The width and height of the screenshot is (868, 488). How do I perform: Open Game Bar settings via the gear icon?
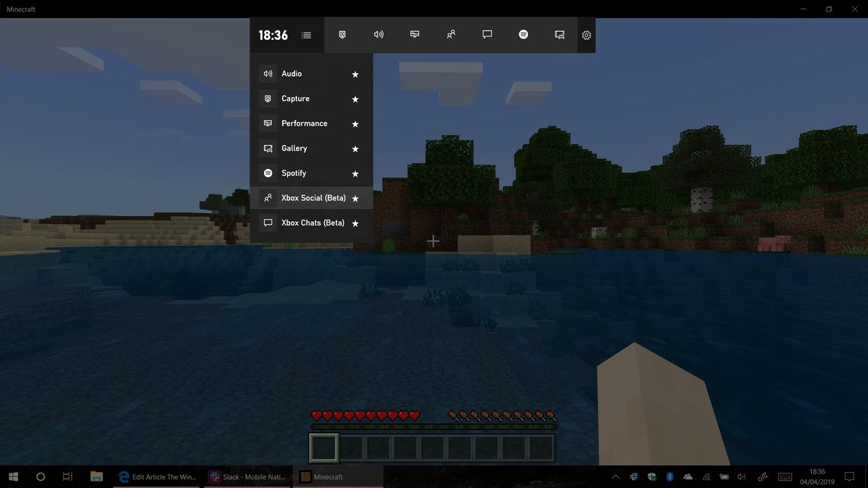tap(586, 34)
